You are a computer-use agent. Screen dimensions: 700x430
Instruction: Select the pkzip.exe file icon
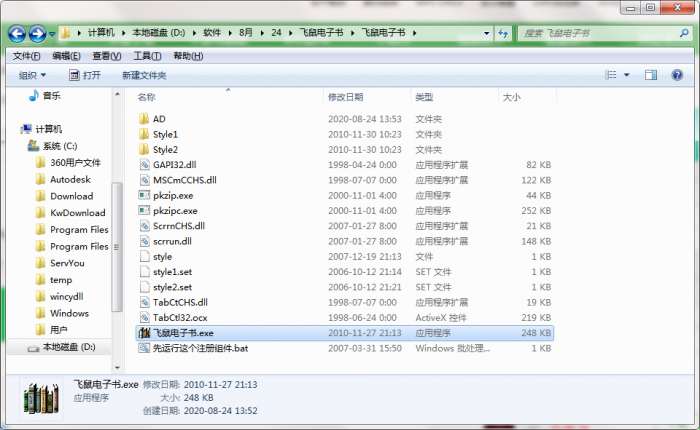click(144, 196)
